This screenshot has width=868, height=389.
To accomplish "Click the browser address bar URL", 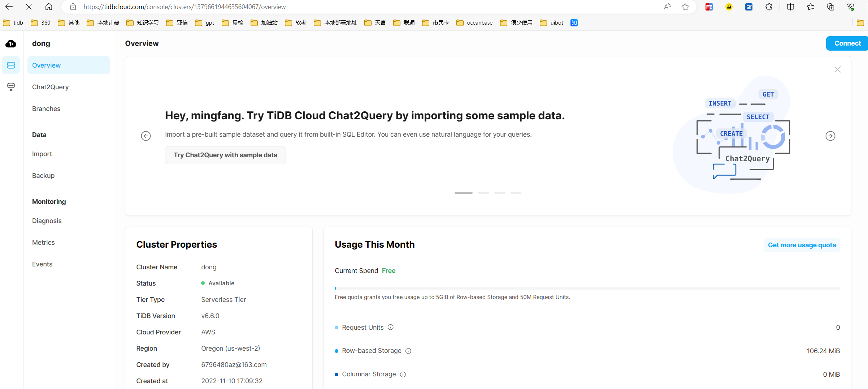I will click(184, 7).
